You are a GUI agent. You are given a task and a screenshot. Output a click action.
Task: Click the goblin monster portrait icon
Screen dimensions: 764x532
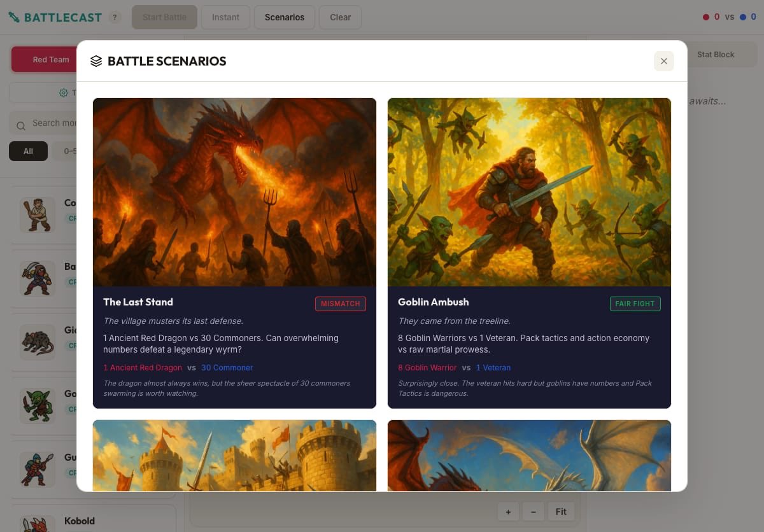37,406
